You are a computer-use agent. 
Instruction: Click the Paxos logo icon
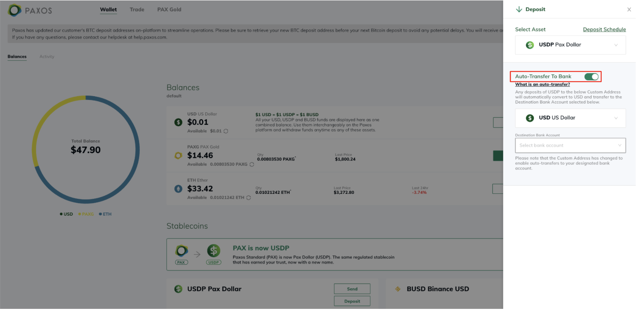pyautogui.click(x=15, y=10)
